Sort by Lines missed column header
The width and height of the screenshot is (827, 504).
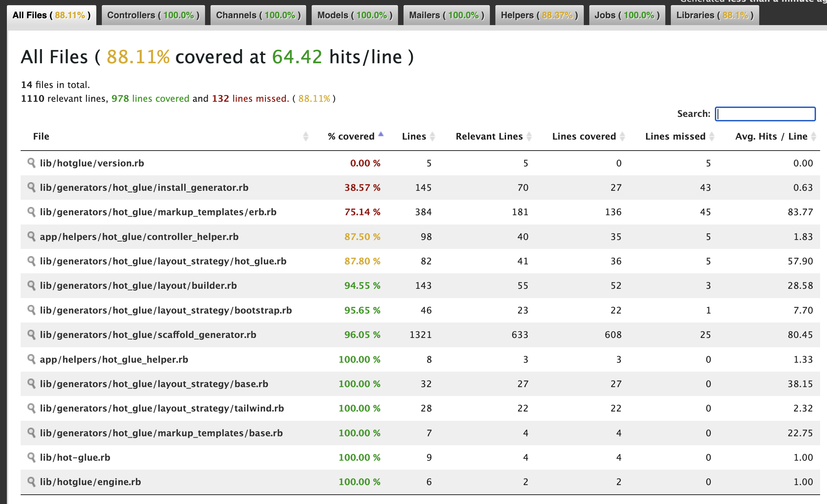(x=675, y=136)
